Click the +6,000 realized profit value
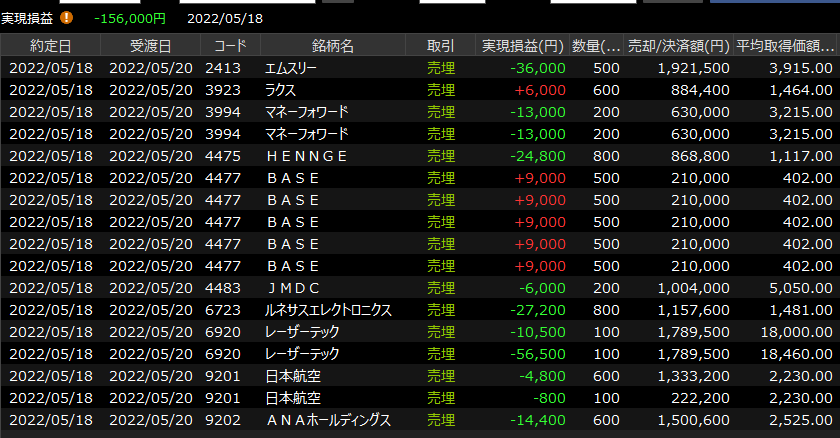Viewport: 840px width, 438px height. tap(541, 89)
